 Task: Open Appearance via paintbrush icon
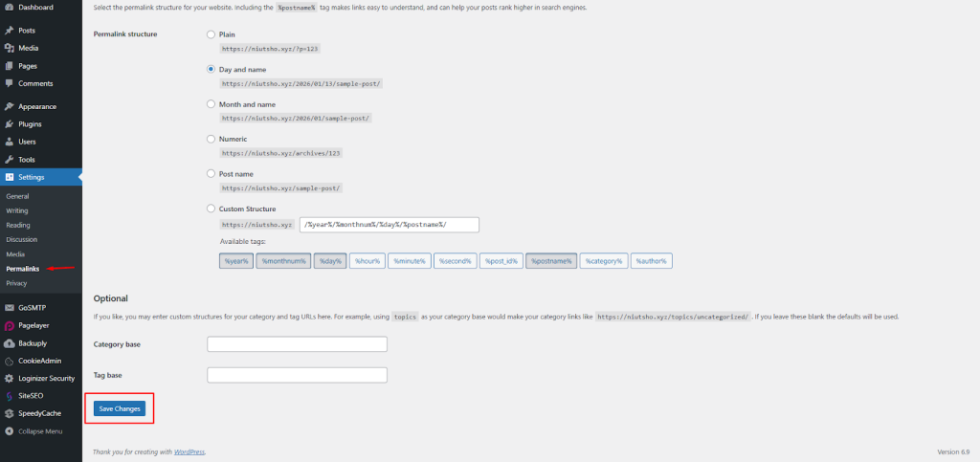click(9, 106)
